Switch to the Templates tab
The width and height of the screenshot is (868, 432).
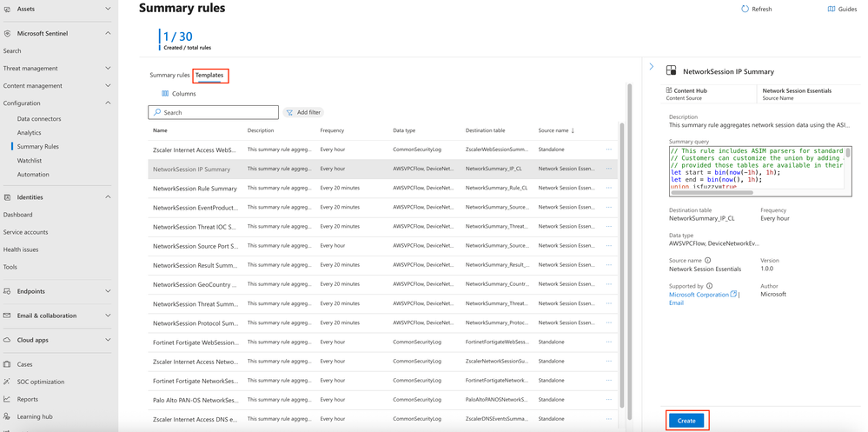tap(209, 76)
